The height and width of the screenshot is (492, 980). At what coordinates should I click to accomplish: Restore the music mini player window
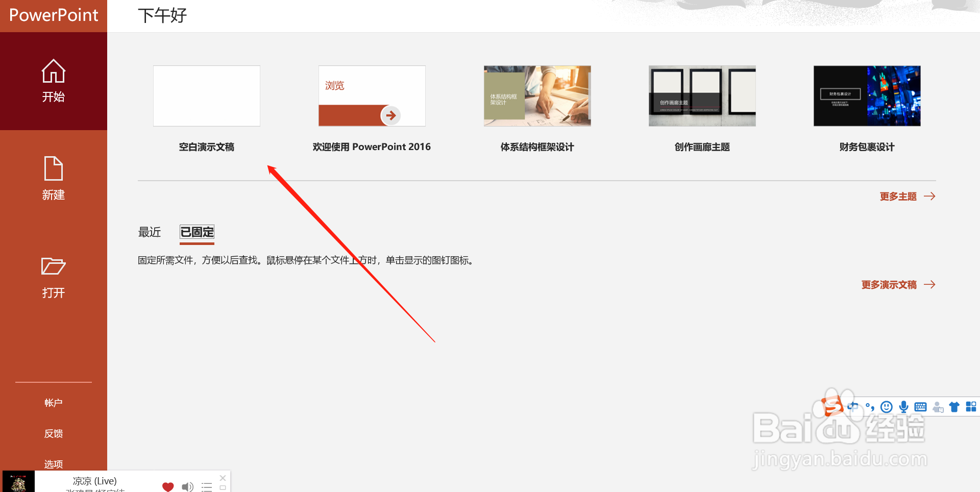click(x=223, y=488)
